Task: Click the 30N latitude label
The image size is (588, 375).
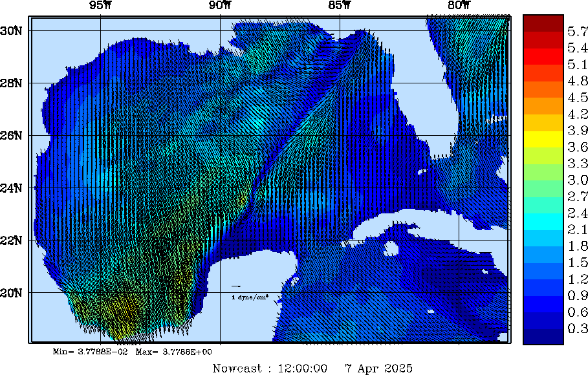Action: [11, 31]
